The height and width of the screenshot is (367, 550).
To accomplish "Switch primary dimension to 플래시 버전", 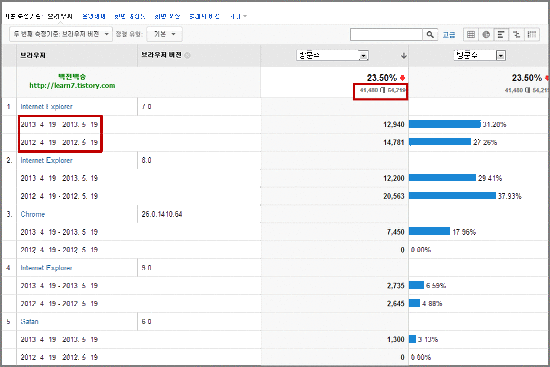I will [204, 16].
